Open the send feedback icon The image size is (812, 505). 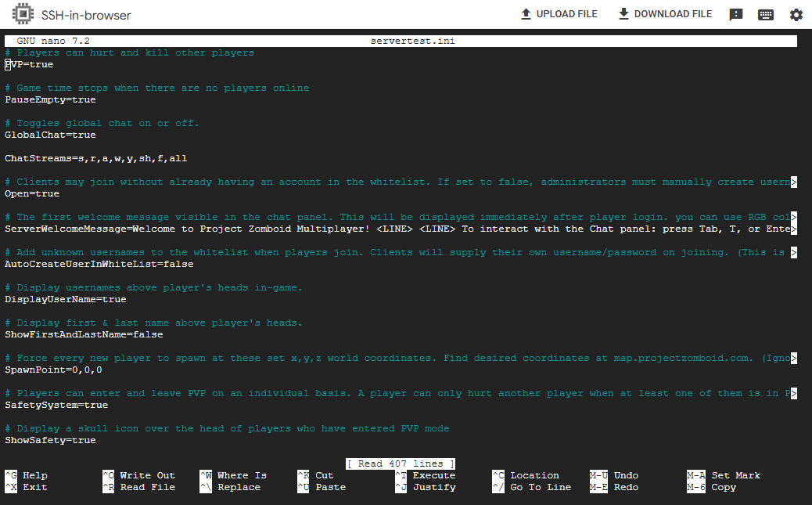736,15
